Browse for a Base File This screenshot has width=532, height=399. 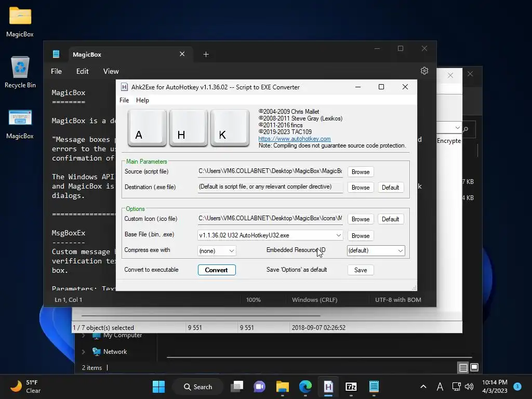361,235
